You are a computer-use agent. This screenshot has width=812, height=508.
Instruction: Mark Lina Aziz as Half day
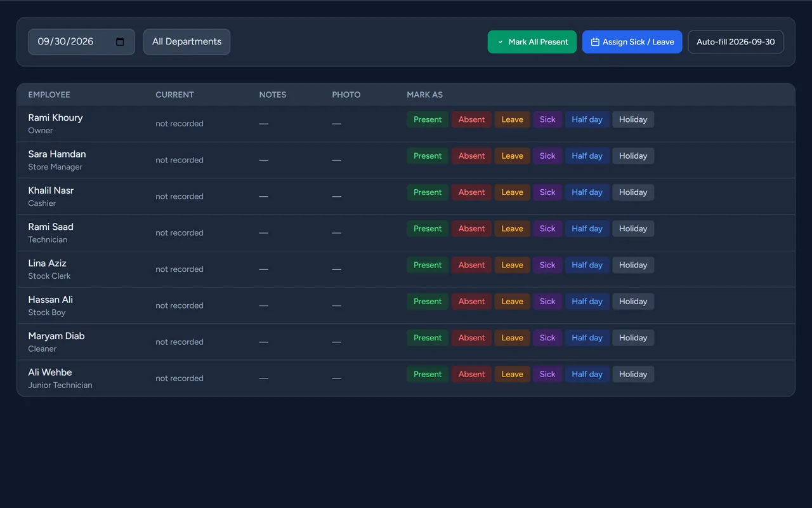(587, 265)
